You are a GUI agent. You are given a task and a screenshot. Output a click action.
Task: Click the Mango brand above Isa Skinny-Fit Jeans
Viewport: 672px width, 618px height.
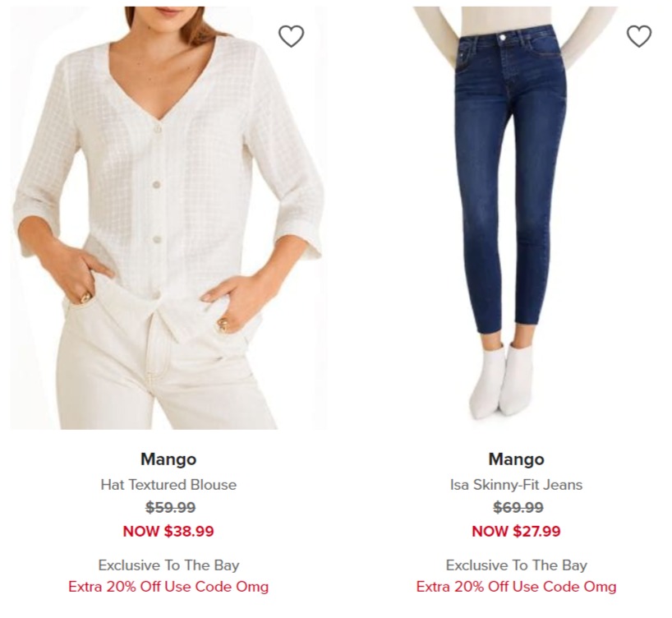[516, 459]
